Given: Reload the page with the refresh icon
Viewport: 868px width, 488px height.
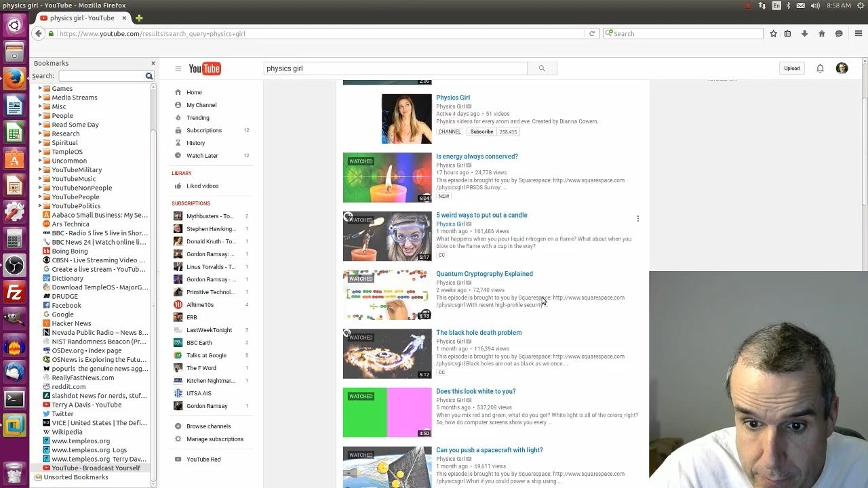Looking at the screenshot, I should (592, 33).
